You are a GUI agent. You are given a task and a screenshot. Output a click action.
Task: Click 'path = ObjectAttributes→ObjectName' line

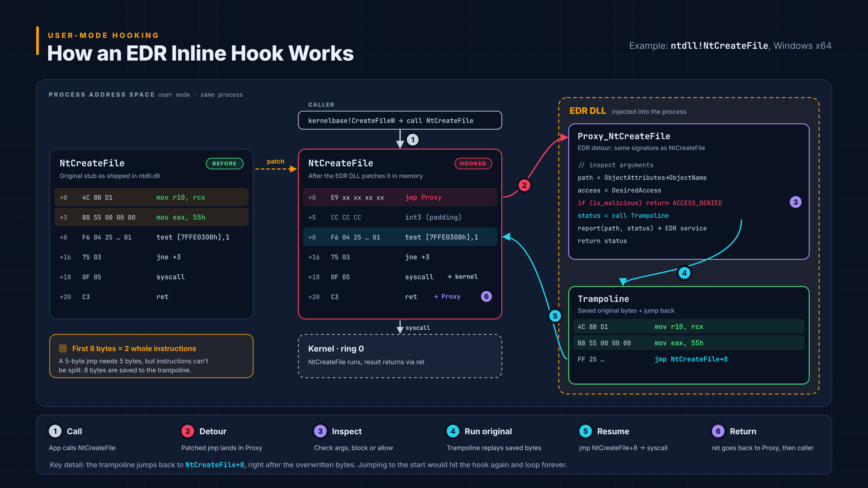(x=642, y=178)
